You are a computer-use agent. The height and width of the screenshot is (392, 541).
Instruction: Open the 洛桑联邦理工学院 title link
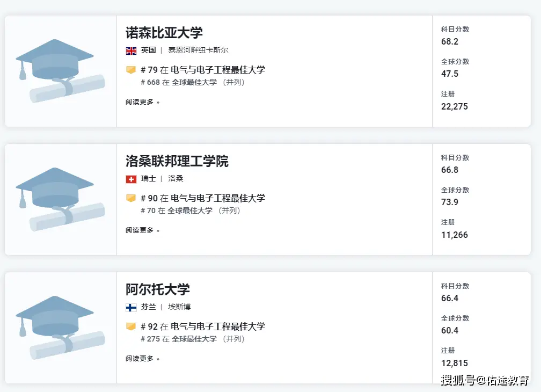point(177,161)
